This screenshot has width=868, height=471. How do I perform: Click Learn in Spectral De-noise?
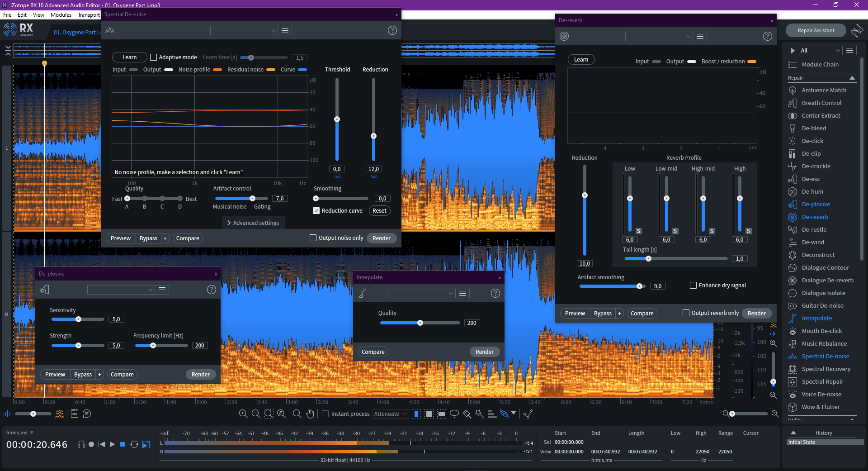click(x=129, y=57)
